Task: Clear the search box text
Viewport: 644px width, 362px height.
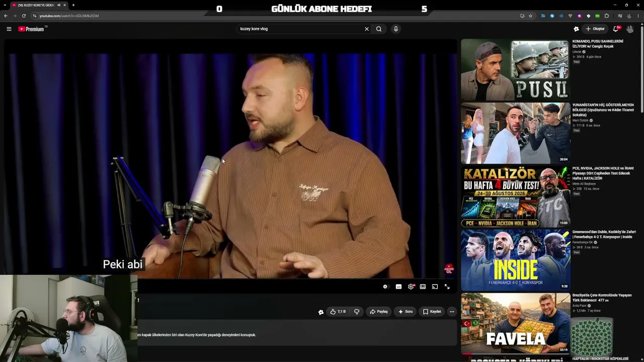Action: [x=367, y=29]
